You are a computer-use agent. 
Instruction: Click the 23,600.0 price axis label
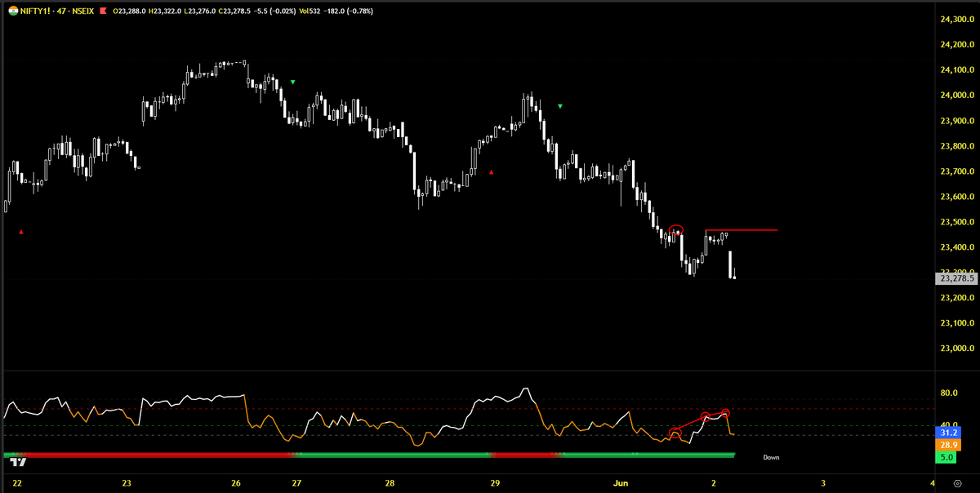click(x=959, y=197)
